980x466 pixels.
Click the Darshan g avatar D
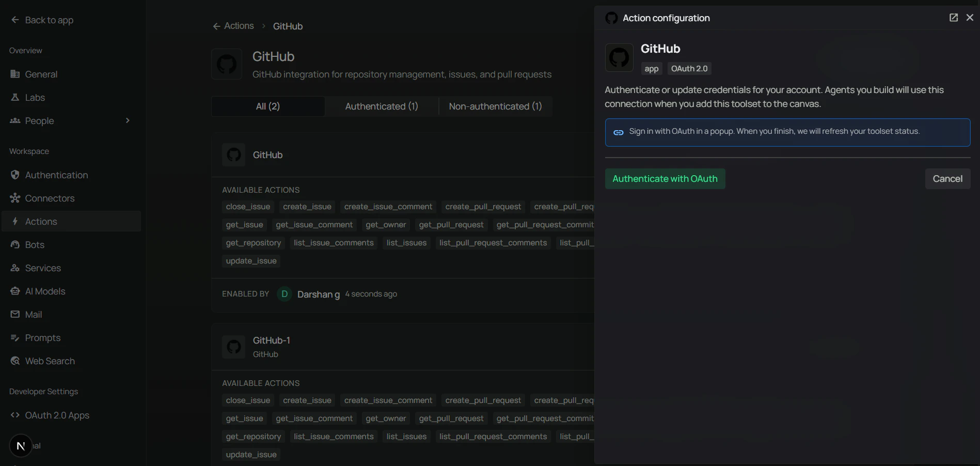tap(284, 294)
